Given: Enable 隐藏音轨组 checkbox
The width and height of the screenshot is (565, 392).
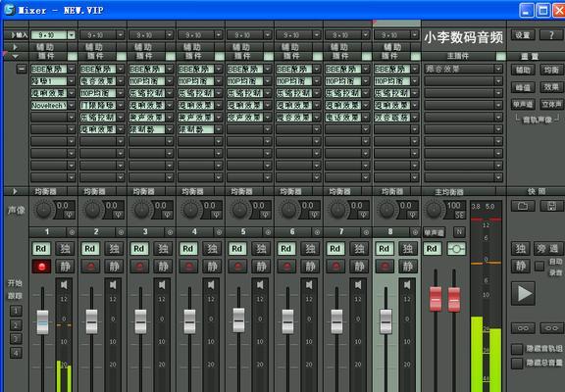Looking at the screenshot, I should [x=517, y=349].
